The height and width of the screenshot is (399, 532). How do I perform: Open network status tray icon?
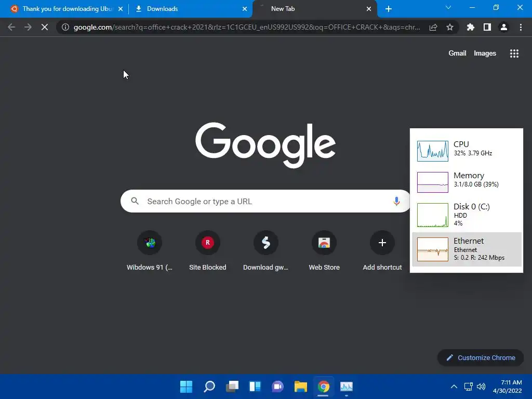pos(469,387)
